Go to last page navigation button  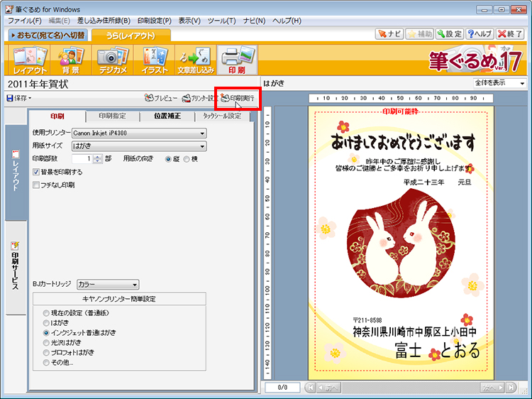click(511, 387)
